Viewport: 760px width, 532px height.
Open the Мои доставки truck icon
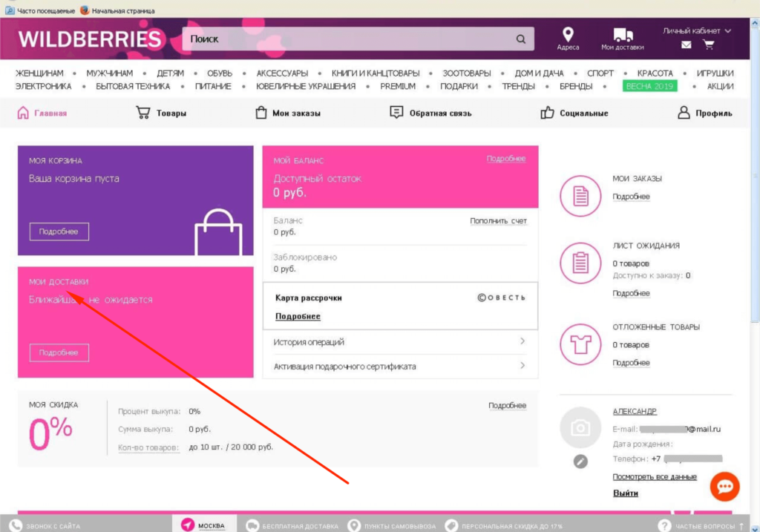point(623,35)
